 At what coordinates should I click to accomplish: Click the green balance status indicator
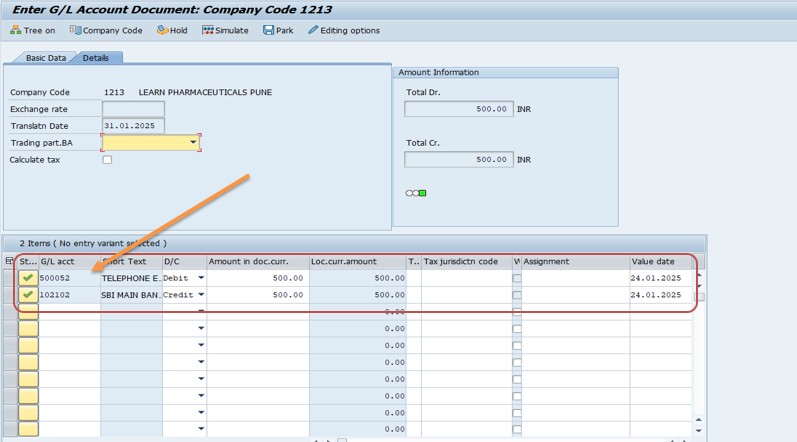[422, 193]
